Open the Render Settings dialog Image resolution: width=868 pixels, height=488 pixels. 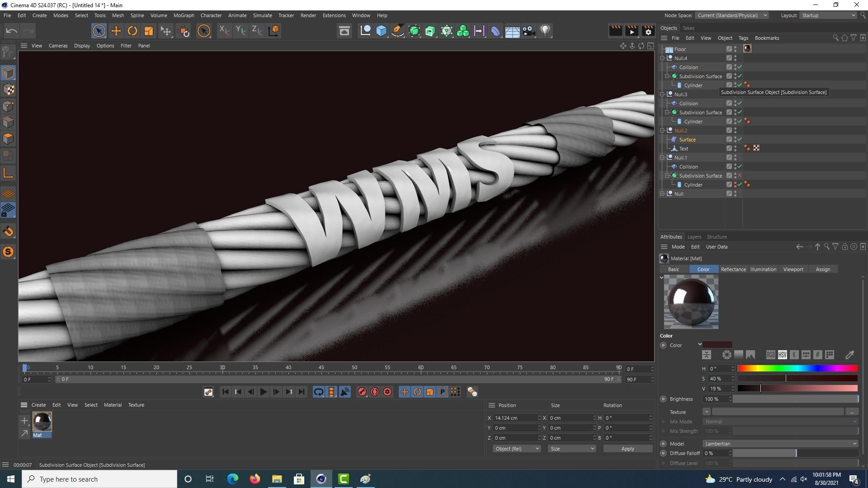click(648, 31)
